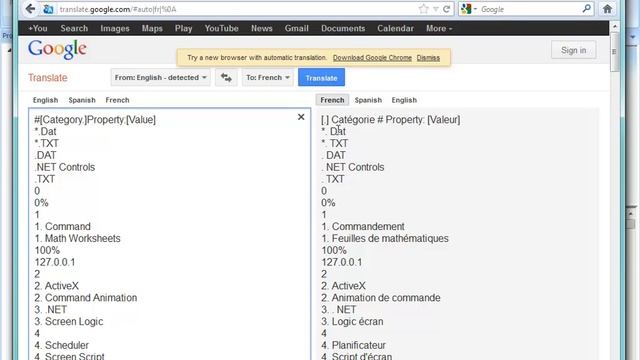
Task: Click translated 'Feuilles de mathématiques' line
Action: (390, 238)
